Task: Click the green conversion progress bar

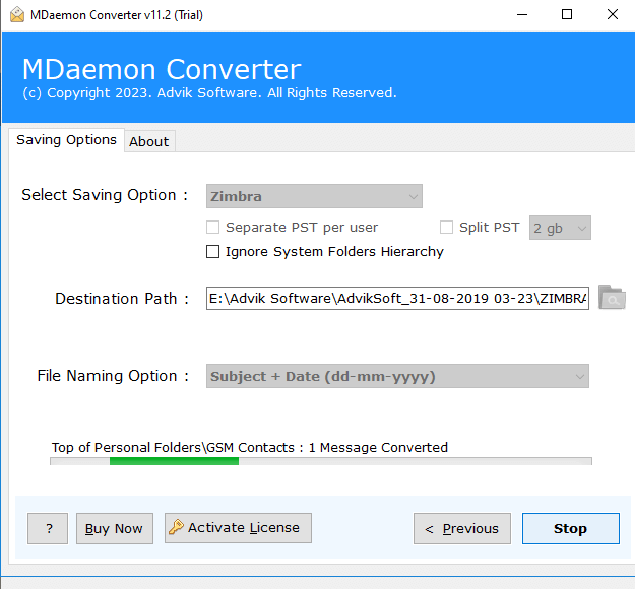Action: [175, 461]
